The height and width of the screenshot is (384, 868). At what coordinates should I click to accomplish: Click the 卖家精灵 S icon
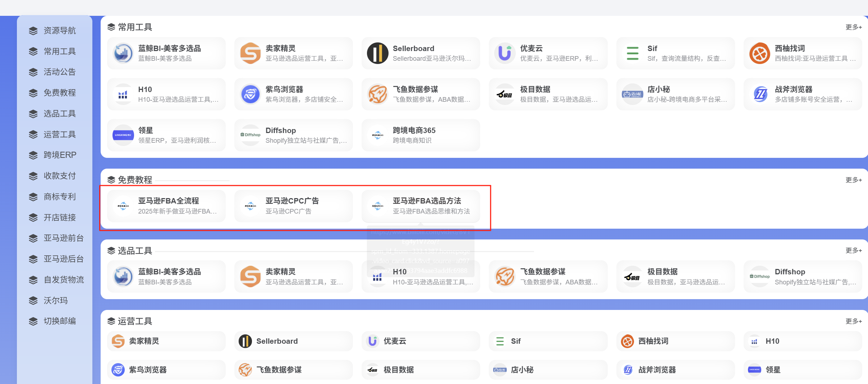[251, 53]
